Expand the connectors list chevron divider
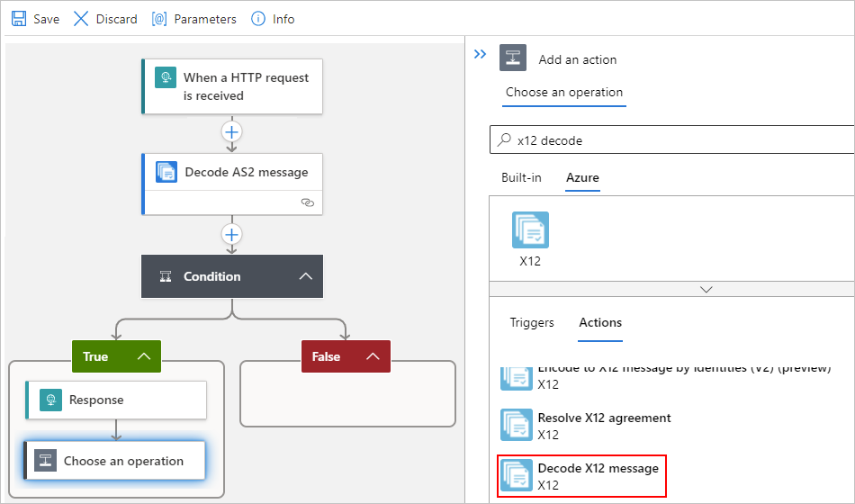This screenshot has width=855, height=504. 706,289
